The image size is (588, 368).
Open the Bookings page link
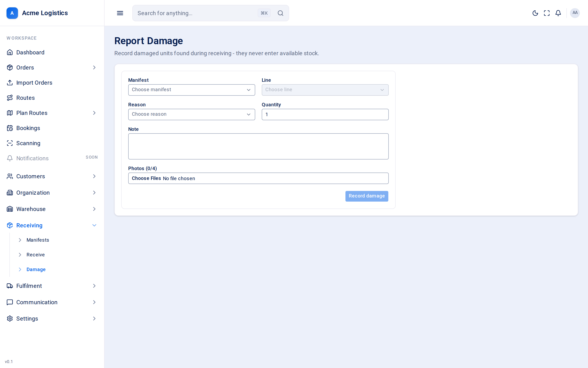point(28,128)
